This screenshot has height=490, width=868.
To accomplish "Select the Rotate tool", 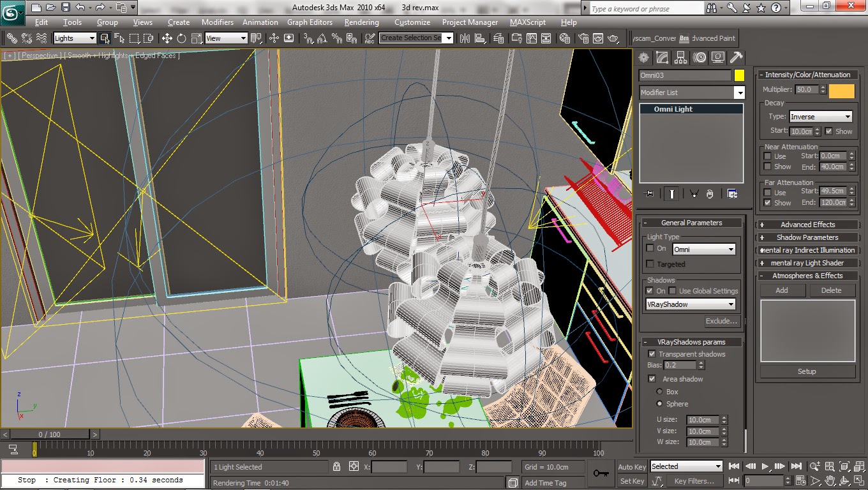I will point(182,38).
